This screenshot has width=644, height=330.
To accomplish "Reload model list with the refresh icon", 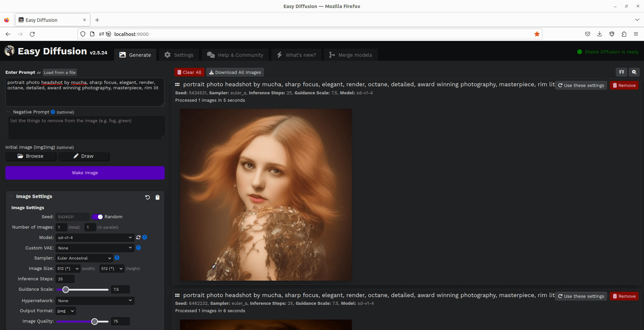I will (x=138, y=237).
